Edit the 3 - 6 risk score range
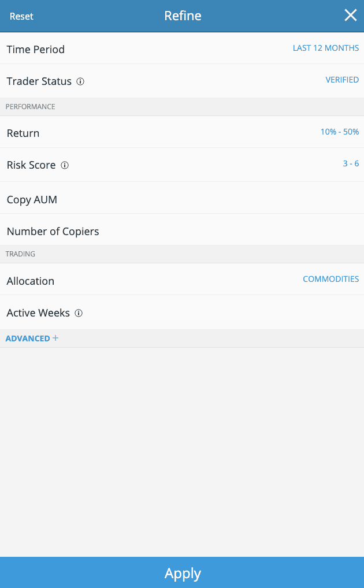The width and height of the screenshot is (364, 588). click(351, 163)
